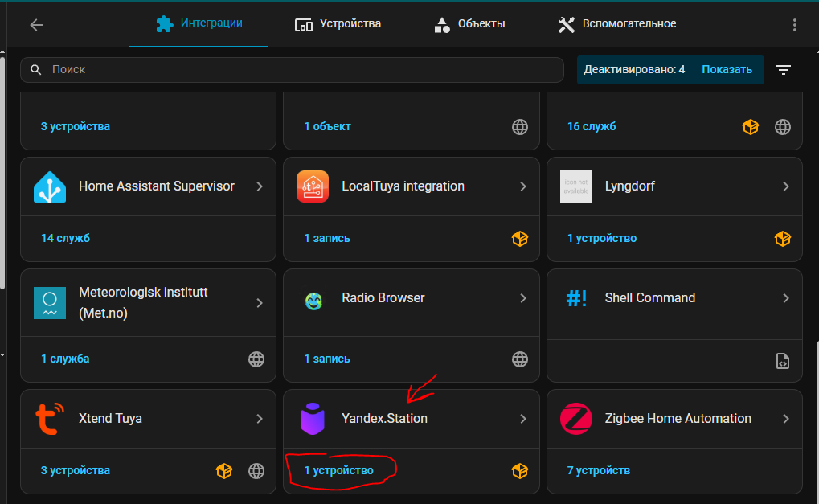Switch to the Устройства tab
The width and height of the screenshot is (819, 504).
point(338,24)
